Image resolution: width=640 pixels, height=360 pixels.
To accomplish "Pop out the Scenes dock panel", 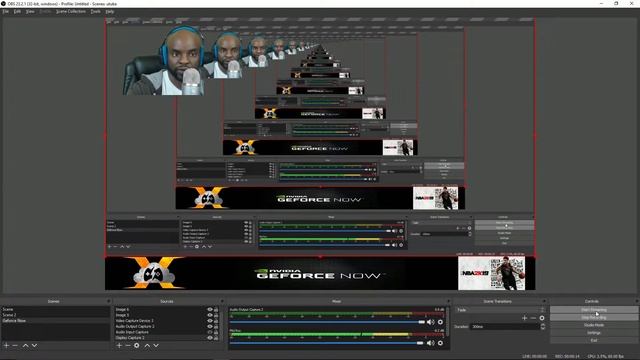I will pyautogui.click(x=109, y=301).
